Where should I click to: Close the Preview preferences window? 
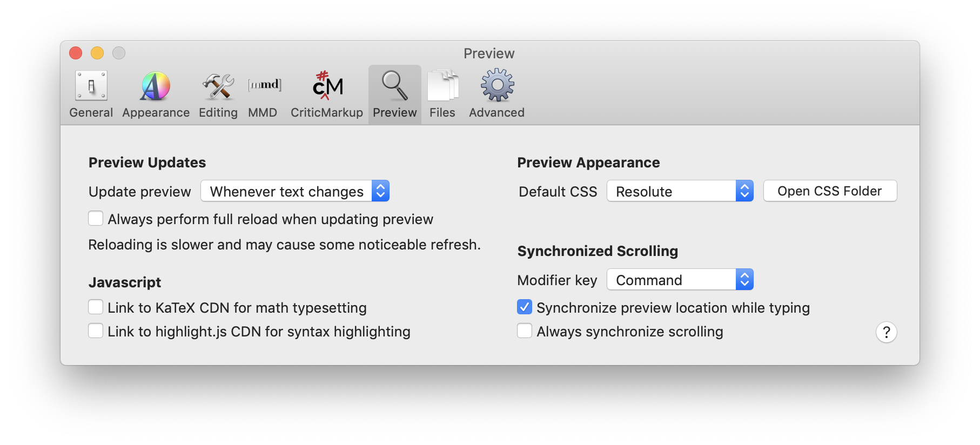tap(76, 53)
